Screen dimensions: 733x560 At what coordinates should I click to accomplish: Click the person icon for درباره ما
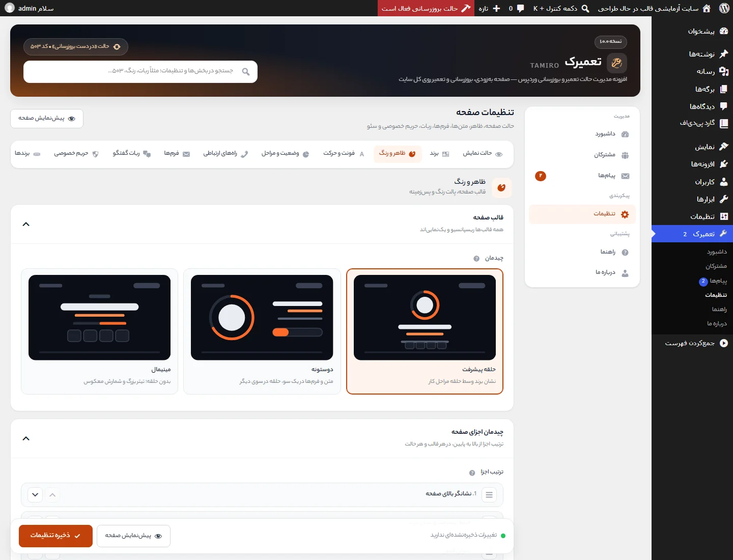click(626, 273)
